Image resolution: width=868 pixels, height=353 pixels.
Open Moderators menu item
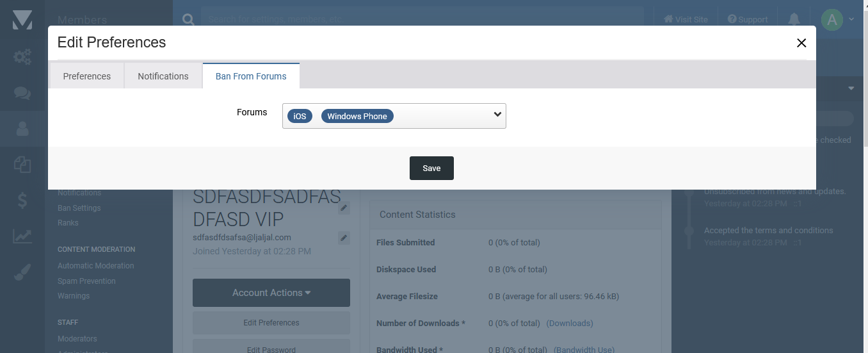click(77, 339)
